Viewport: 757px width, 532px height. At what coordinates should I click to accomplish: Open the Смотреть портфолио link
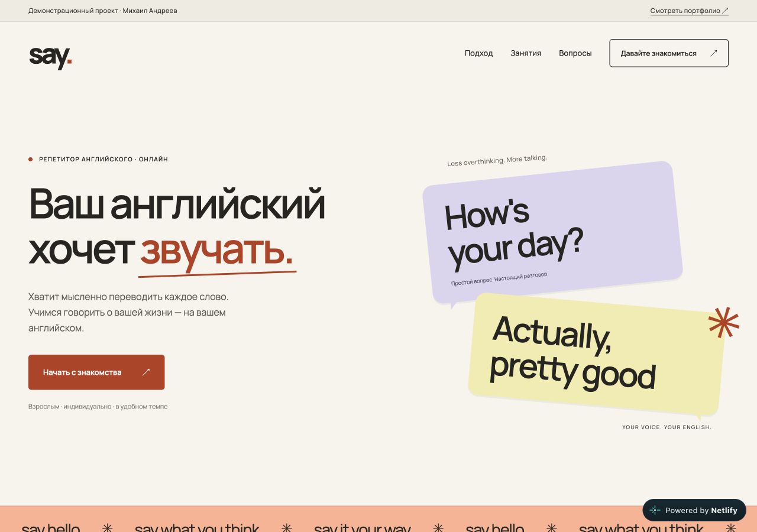coord(689,11)
